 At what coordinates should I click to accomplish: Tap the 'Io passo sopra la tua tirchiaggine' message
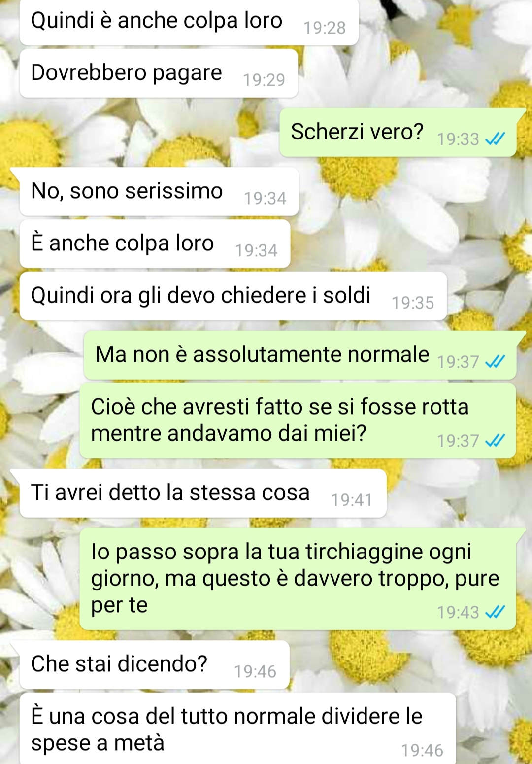pos(298,579)
